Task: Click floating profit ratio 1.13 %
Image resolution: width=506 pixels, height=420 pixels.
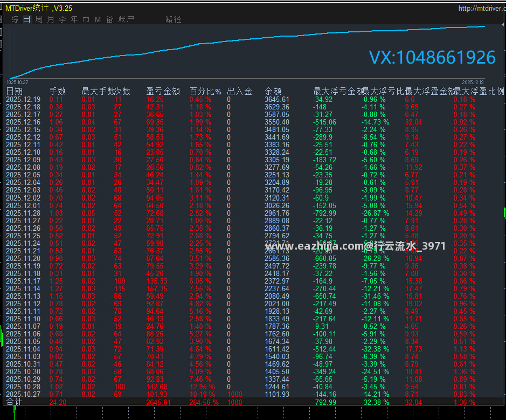Action: point(465,349)
